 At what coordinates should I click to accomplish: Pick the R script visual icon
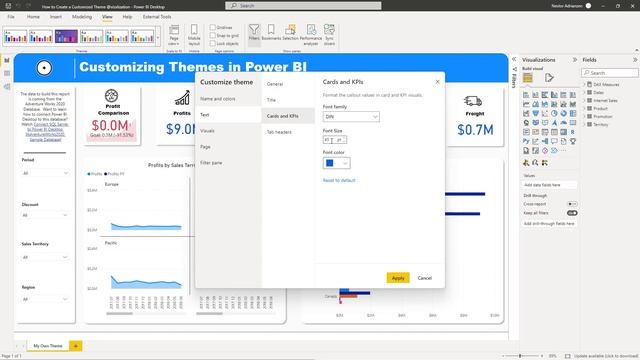(573, 132)
